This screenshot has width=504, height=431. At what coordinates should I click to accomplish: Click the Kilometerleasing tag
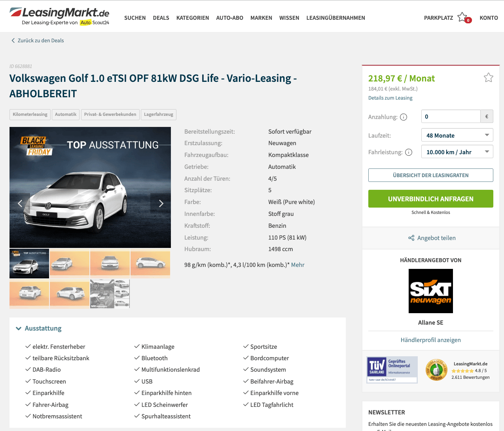click(30, 115)
